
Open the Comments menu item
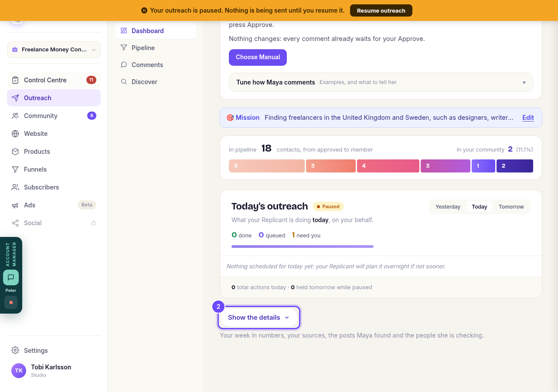156,65
